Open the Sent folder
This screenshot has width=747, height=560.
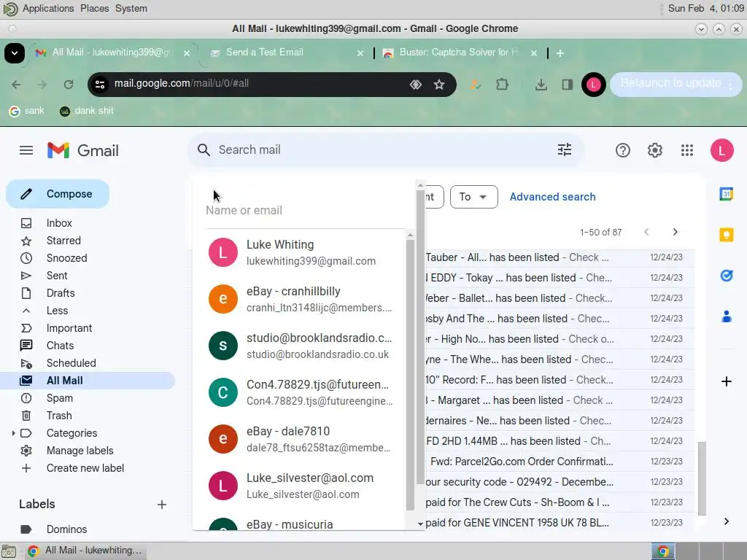click(x=57, y=275)
